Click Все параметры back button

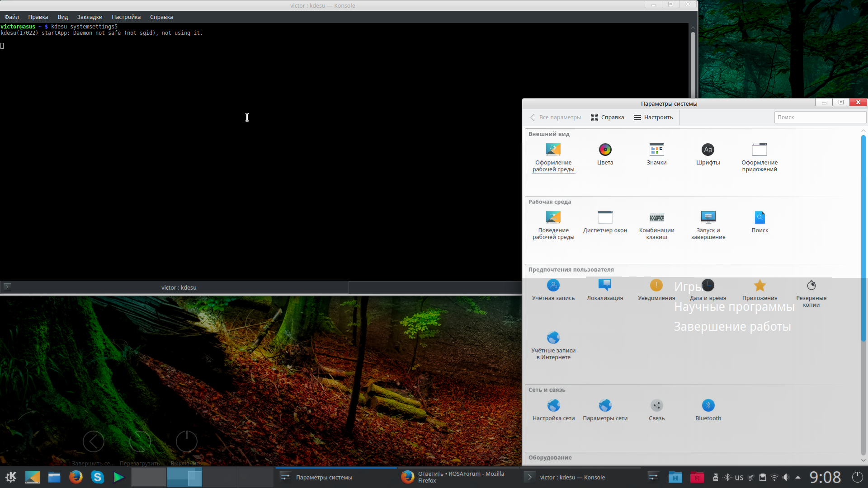point(556,117)
